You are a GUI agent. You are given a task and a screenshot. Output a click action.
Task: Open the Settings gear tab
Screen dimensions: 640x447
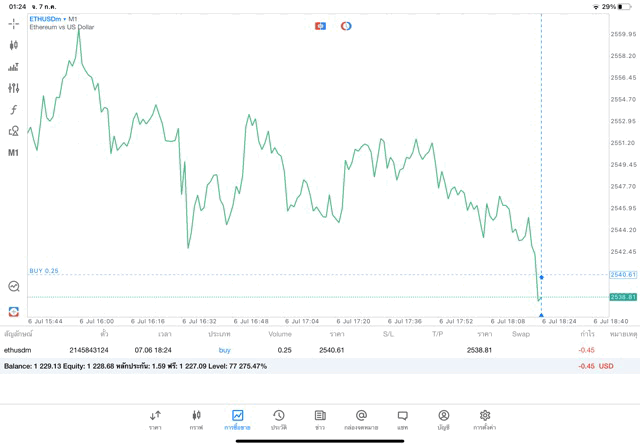(x=485, y=419)
